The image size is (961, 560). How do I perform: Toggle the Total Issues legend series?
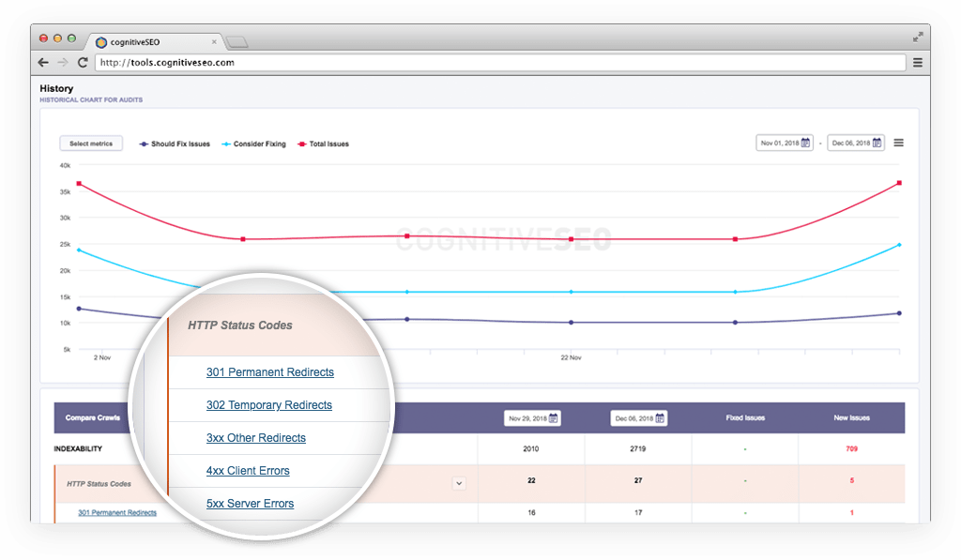click(x=323, y=144)
